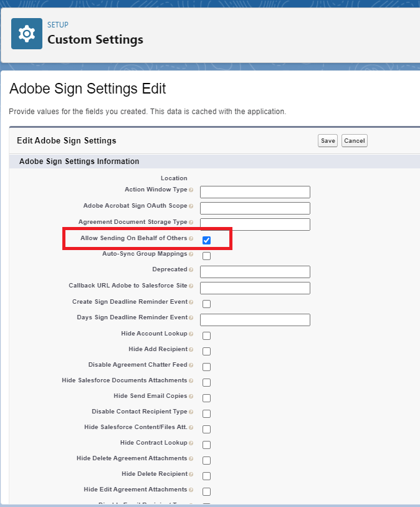Check the Hide Contract Lookup box

click(x=206, y=445)
